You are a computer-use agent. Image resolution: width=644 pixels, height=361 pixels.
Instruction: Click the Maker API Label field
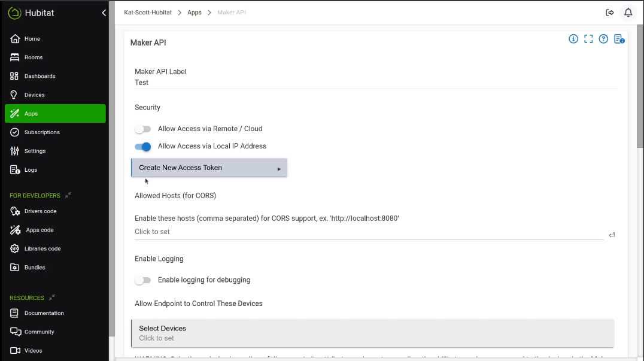point(375,83)
